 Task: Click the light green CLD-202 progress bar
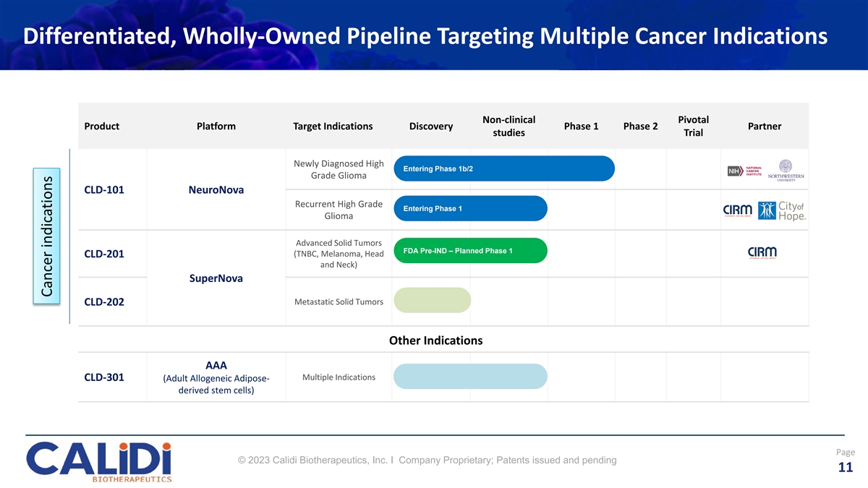point(432,300)
